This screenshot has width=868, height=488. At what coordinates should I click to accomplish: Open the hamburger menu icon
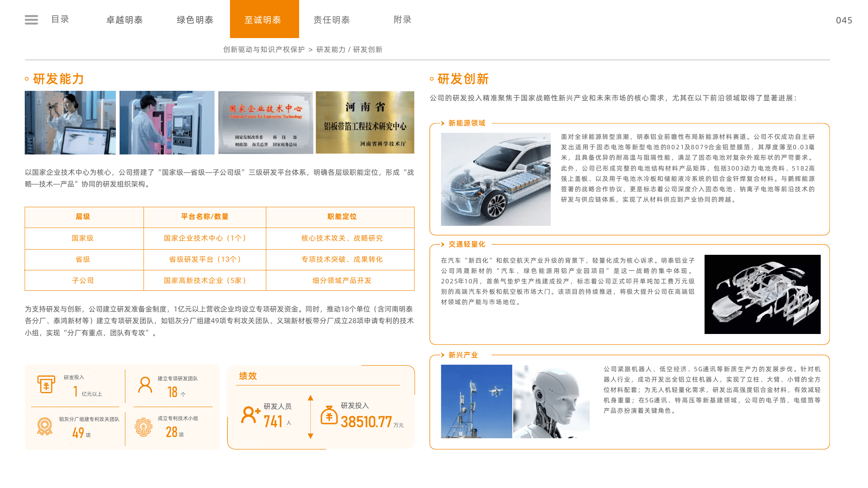[x=31, y=19]
